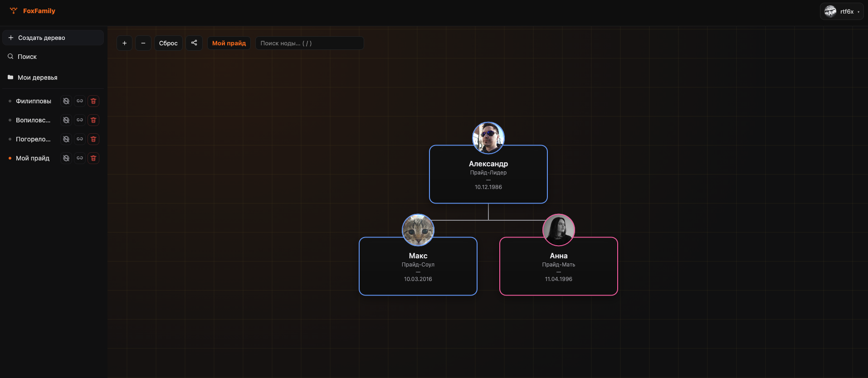Copy link for the Погорело... tree
The width and height of the screenshot is (868, 378).
(80, 139)
